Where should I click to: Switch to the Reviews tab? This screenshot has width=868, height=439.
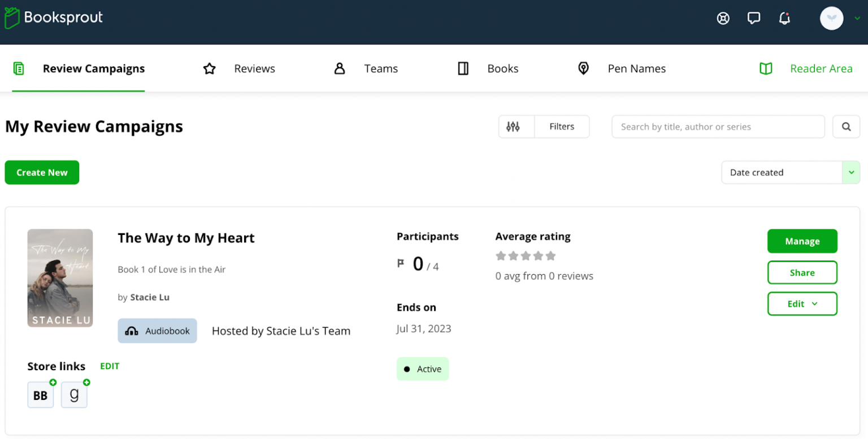click(x=254, y=68)
